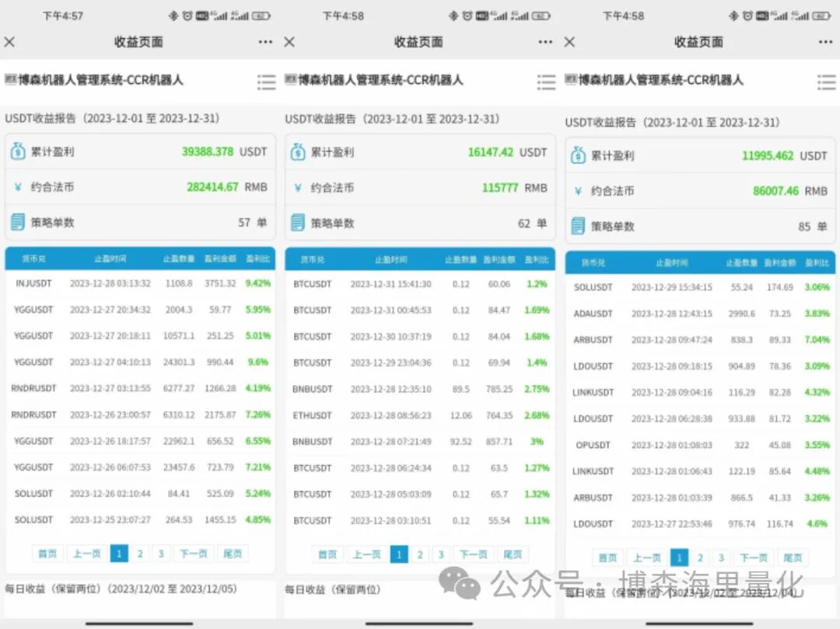Open the more options (...) menu on first title bar

pyautogui.click(x=265, y=42)
